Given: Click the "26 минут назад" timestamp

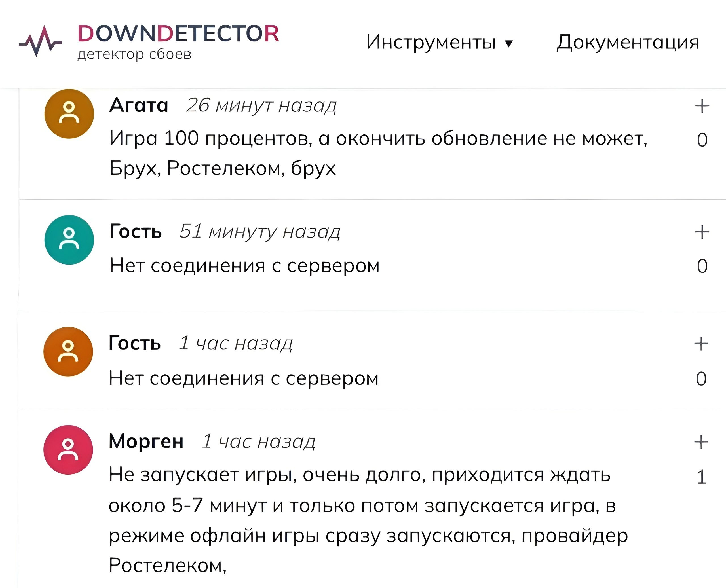Looking at the screenshot, I should point(261,105).
